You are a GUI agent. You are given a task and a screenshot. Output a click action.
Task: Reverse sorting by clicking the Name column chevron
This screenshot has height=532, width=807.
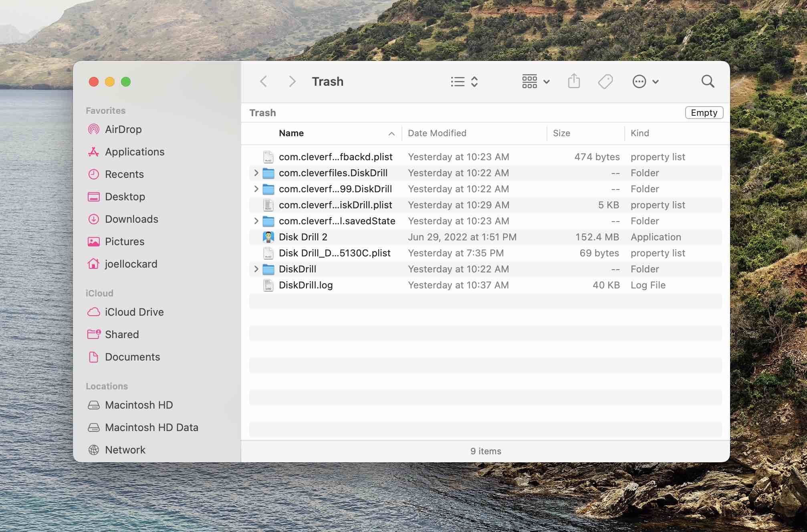pyautogui.click(x=391, y=133)
